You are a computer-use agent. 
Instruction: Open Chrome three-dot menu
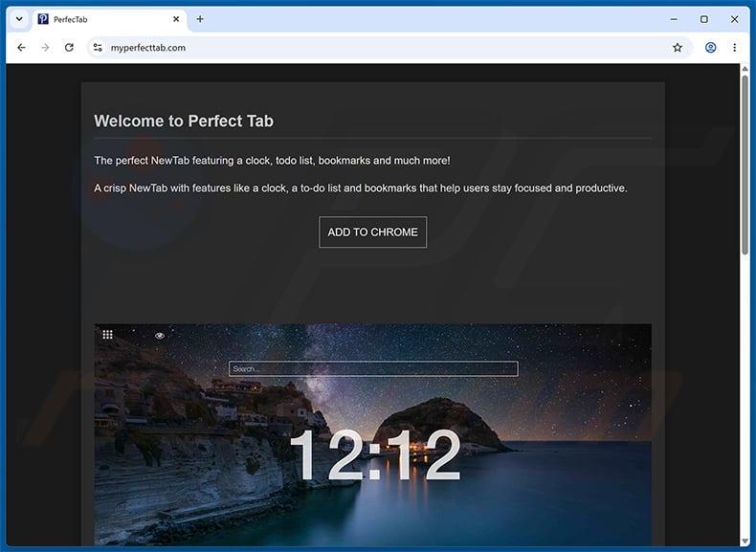tap(734, 47)
